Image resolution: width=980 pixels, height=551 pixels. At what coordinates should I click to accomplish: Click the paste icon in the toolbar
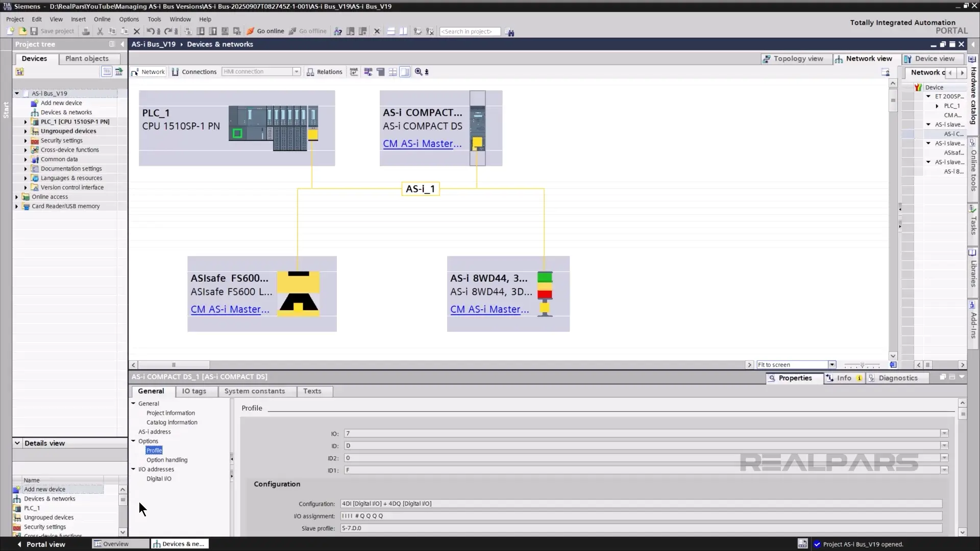[125, 31]
